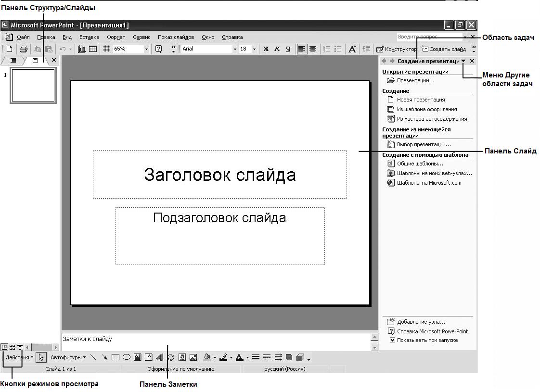Click the Undo toolbar icon
Viewport: 540px width, 392px height.
[63, 49]
